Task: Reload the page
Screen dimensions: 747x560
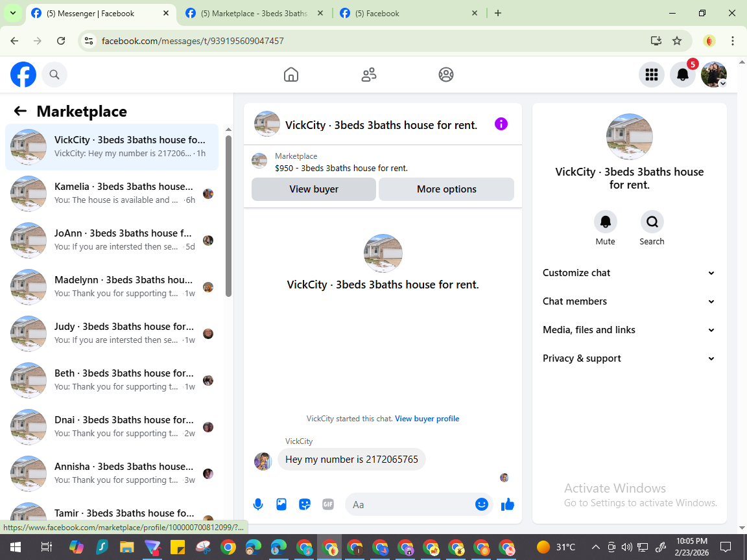Action: click(x=61, y=41)
